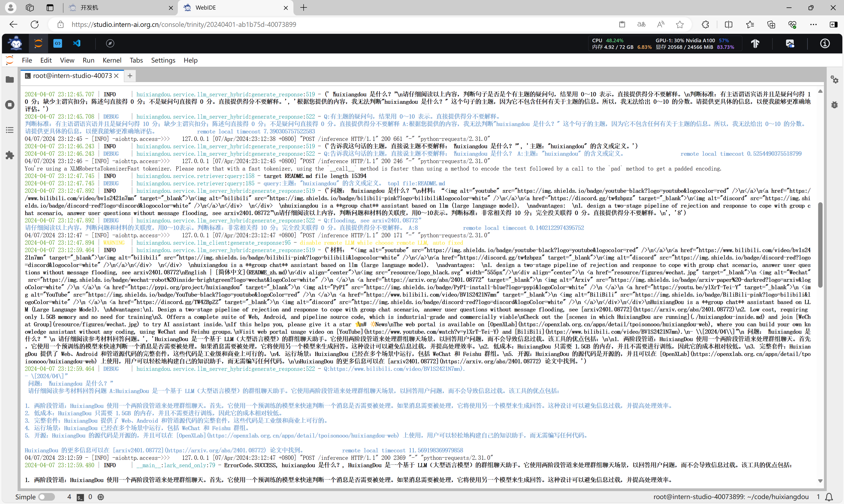Click the compass explore icon

(110, 43)
